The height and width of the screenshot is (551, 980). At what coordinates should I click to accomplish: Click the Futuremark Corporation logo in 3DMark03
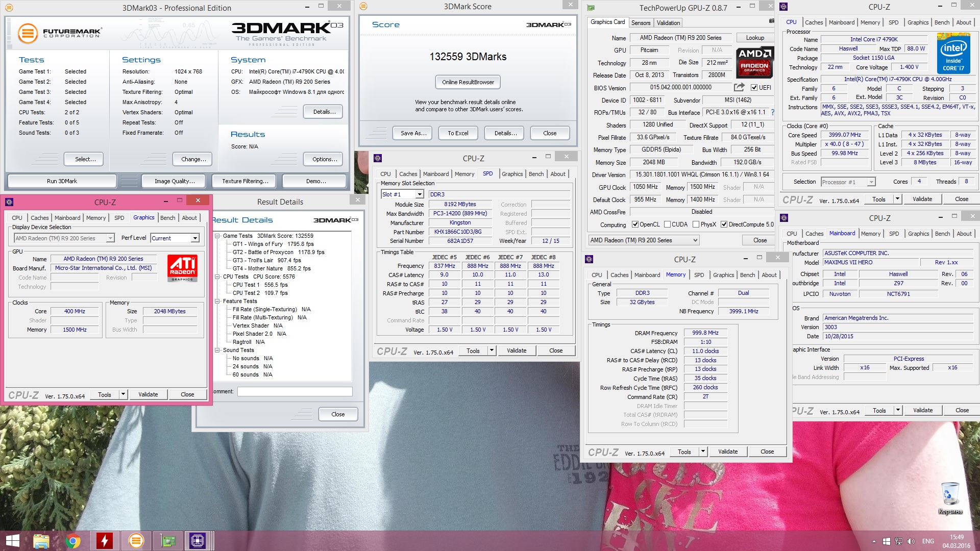60,34
